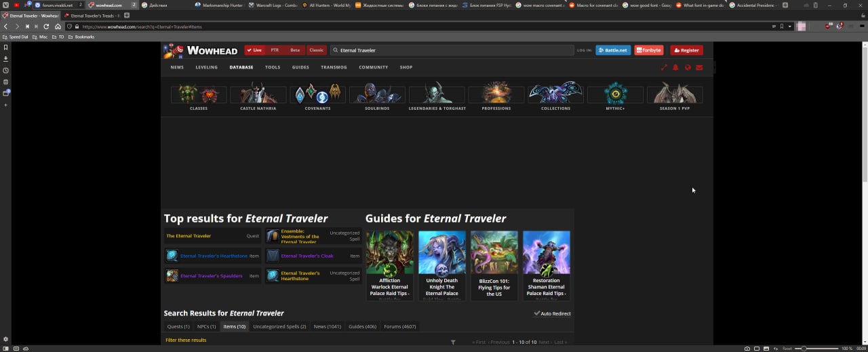This screenshot has height=352, width=868.
Task: Log in with Battle.net button
Action: pos(613,50)
